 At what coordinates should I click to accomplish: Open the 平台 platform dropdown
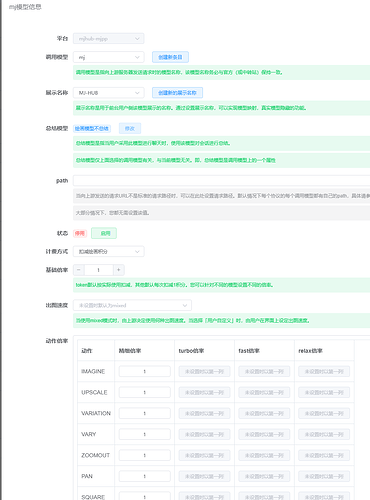pyautogui.click(x=109, y=39)
